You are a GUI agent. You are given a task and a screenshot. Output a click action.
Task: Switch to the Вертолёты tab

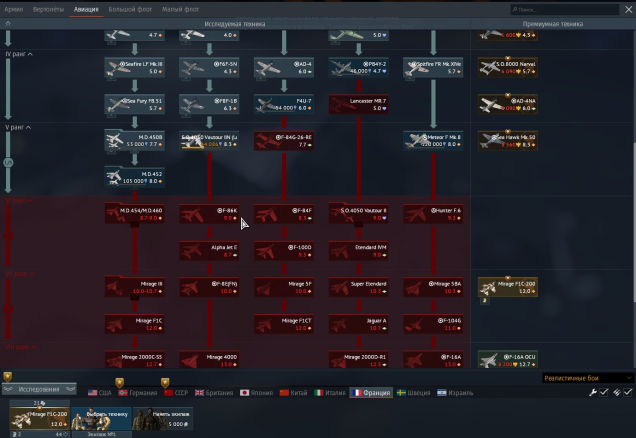47,8
